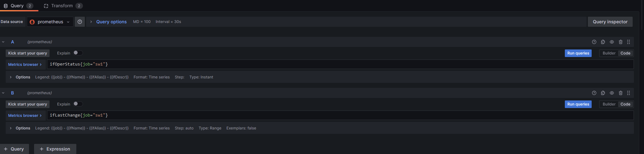The width and height of the screenshot is (644, 154).
Task: Click data source help icon next to prometheus
Action: (80, 22)
